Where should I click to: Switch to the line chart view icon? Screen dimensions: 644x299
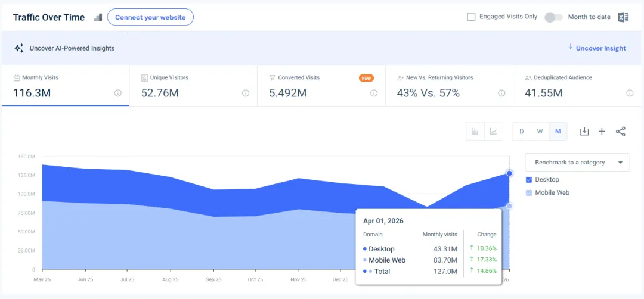point(494,132)
